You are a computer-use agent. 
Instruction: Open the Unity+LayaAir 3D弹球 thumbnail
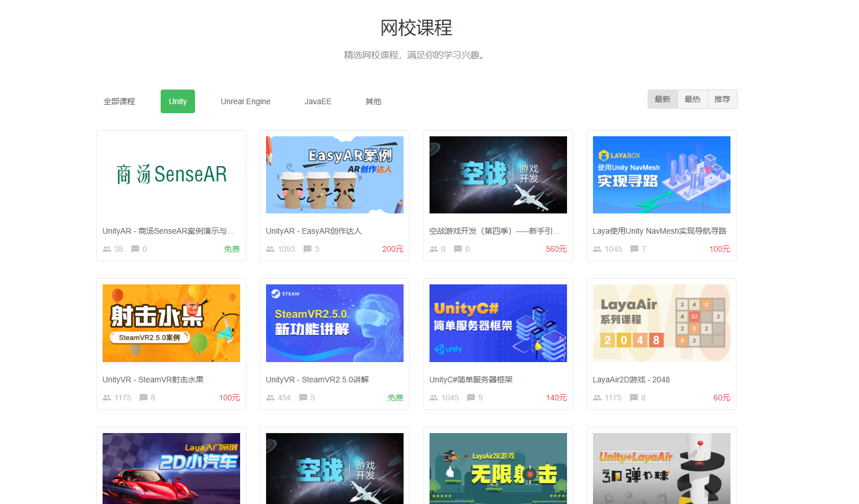662,469
